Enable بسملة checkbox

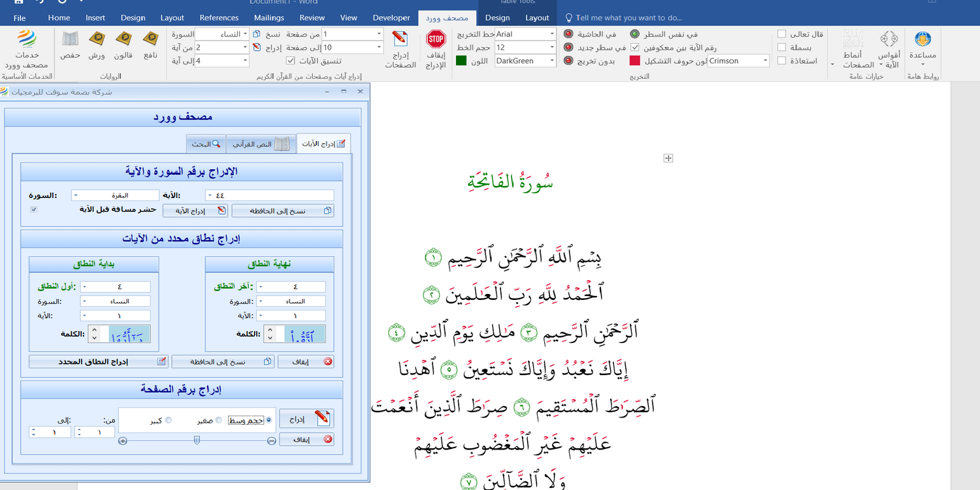[782, 47]
